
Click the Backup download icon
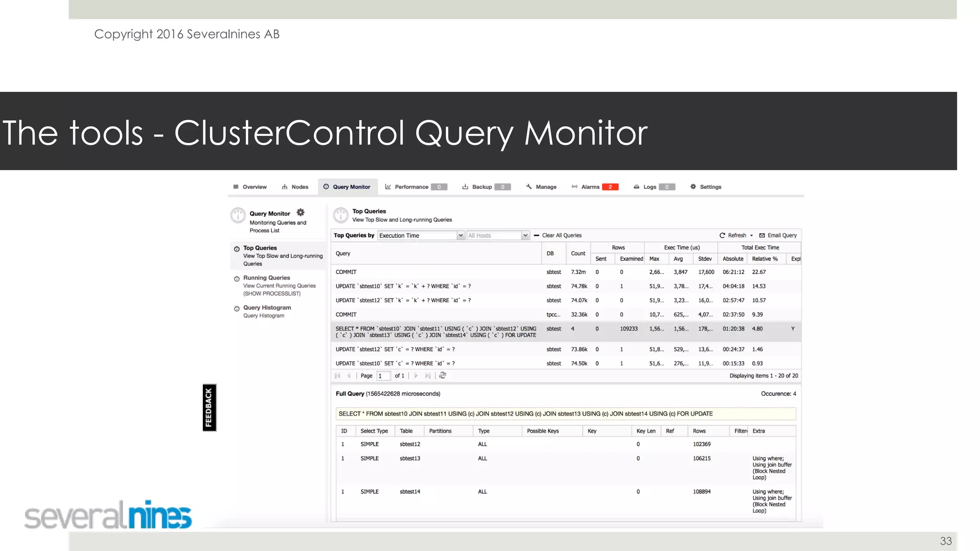tap(465, 187)
